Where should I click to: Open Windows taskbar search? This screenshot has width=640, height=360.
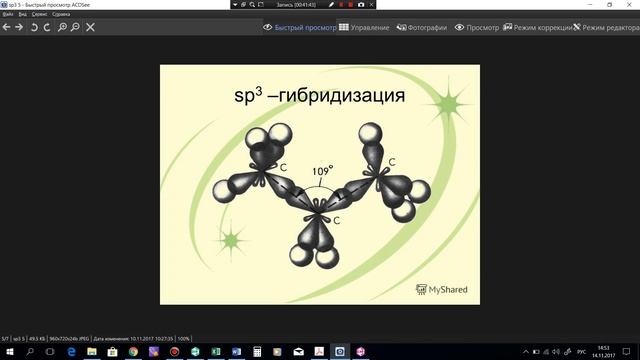[30, 351]
